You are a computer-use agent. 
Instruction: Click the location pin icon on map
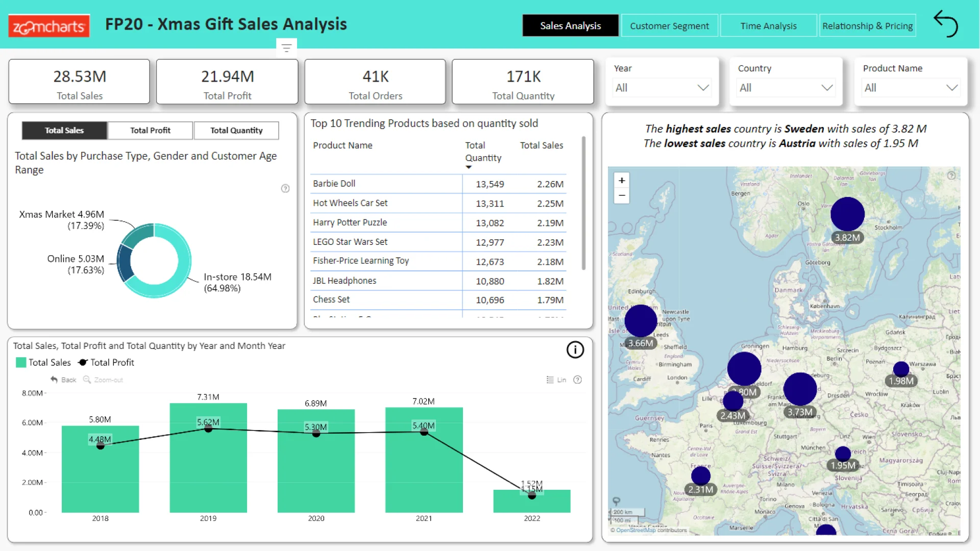click(616, 501)
